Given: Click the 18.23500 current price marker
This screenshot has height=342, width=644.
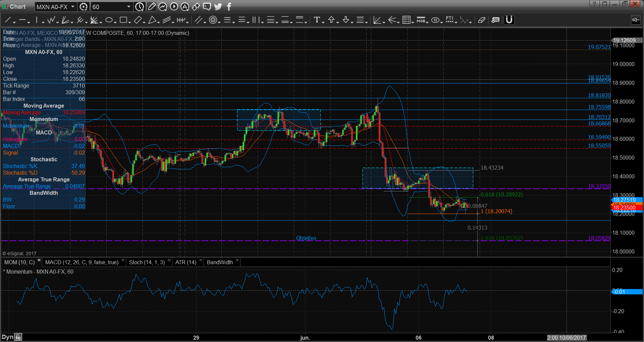Looking at the screenshot, I should pyautogui.click(x=627, y=208).
